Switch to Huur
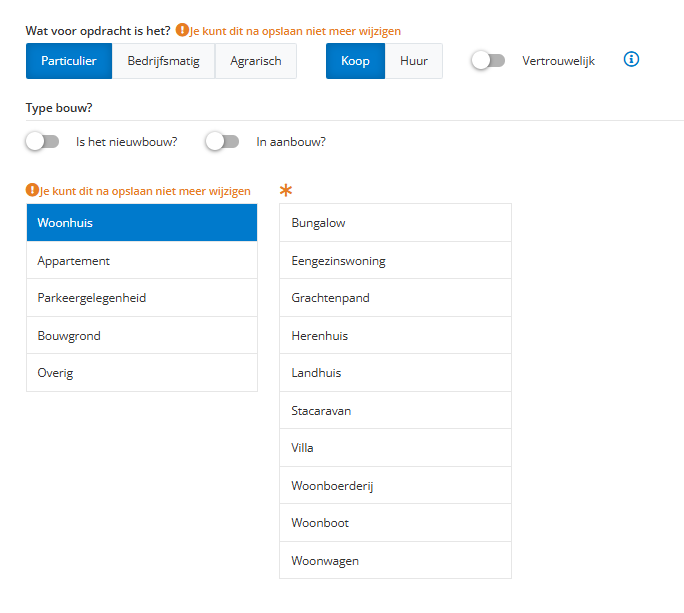The width and height of the screenshot is (684, 613). [414, 61]
